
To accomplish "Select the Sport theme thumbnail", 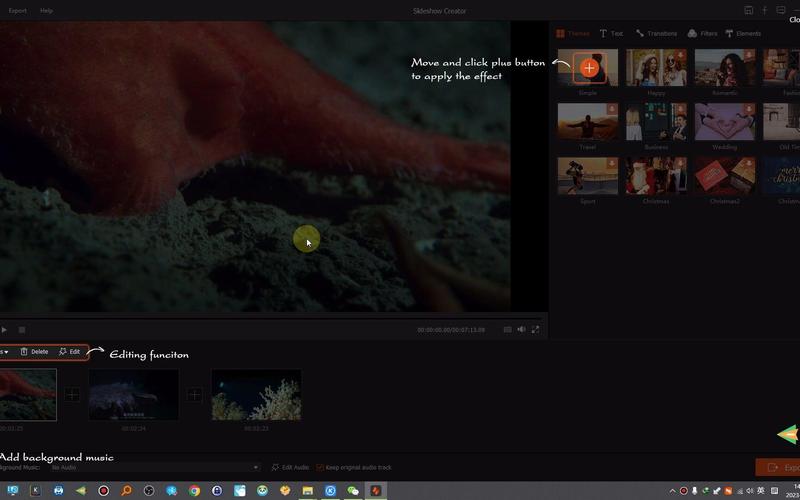I will tap(588, 176).
